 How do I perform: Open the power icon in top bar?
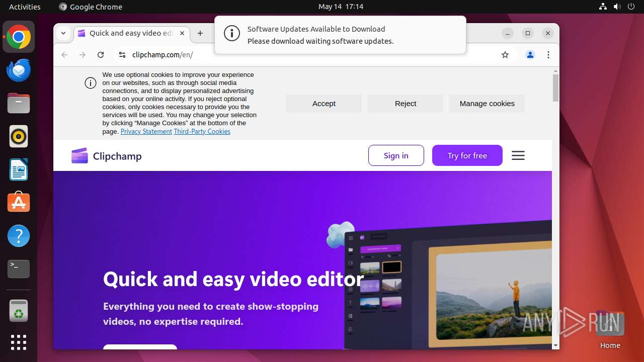[631, 7]
